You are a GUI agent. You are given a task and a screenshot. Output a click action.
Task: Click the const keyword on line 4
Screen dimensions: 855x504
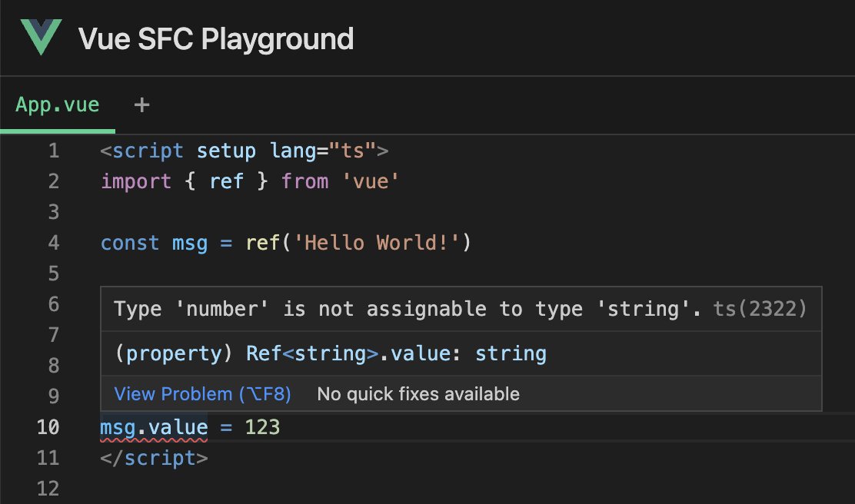click(130, 243)
